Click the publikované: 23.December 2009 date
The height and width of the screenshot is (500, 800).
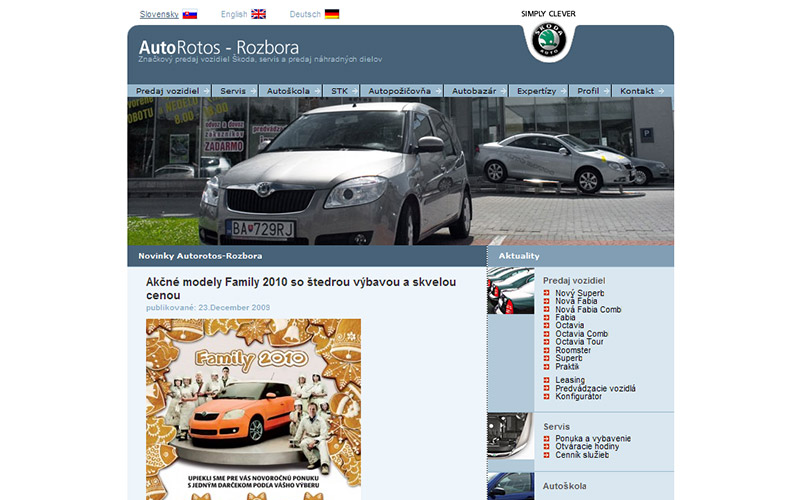pyautogui.click(x=208, y=308)
